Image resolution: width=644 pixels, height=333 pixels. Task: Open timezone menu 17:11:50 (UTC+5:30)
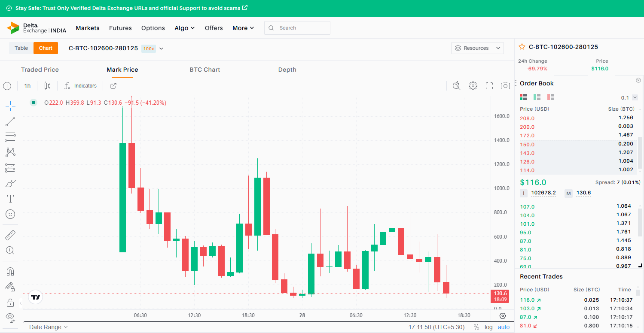[436, 327]
